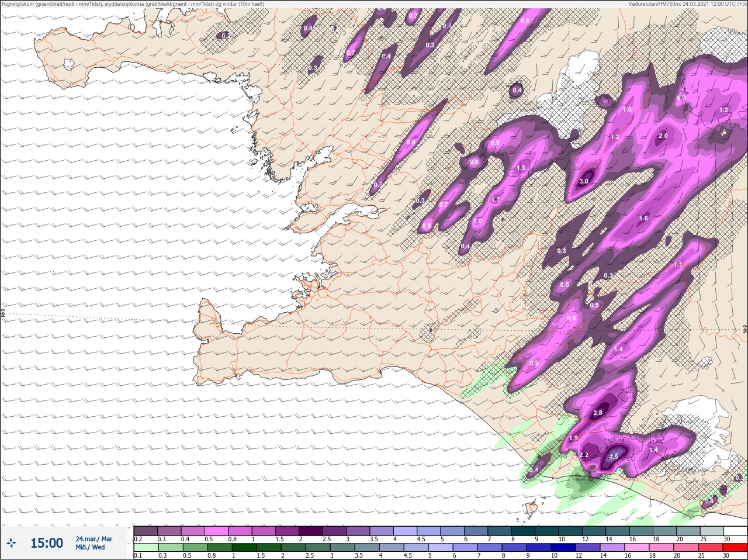Click the 30 label under the top legend row

point(726,539)
